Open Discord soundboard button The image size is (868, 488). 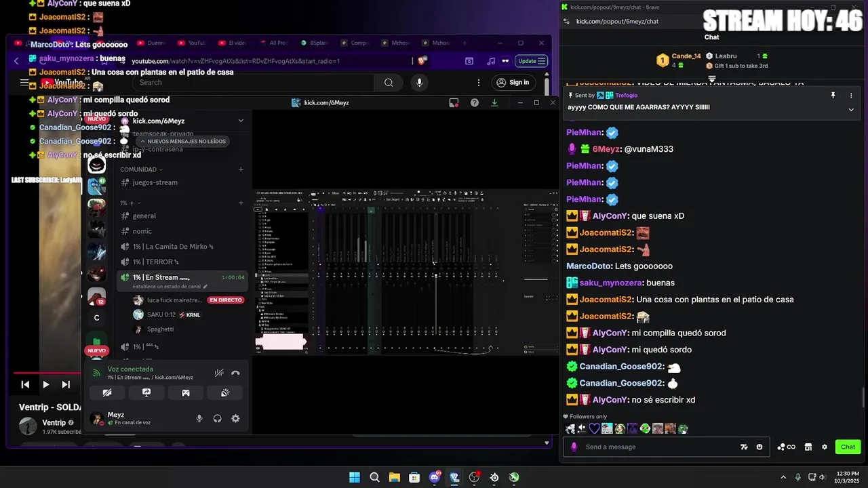tap(225, 392)
